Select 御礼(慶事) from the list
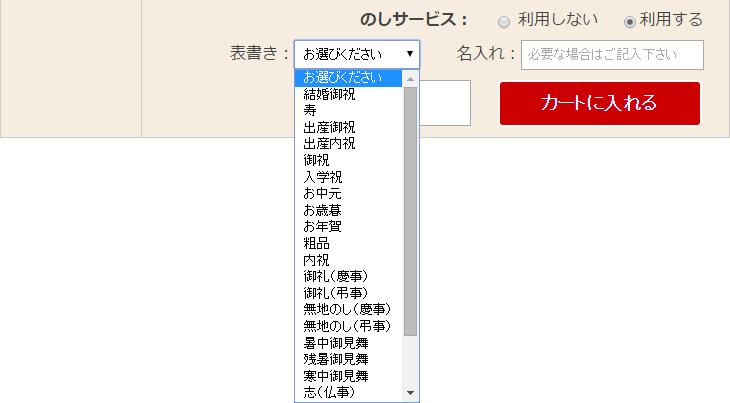 tap(348, 276)
